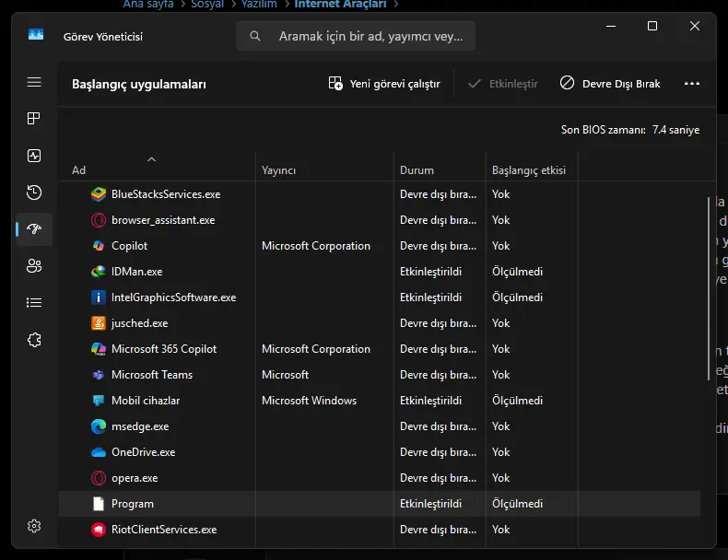Click the Copilot app icon
The image size is (728, 560).
coord(99,246)
